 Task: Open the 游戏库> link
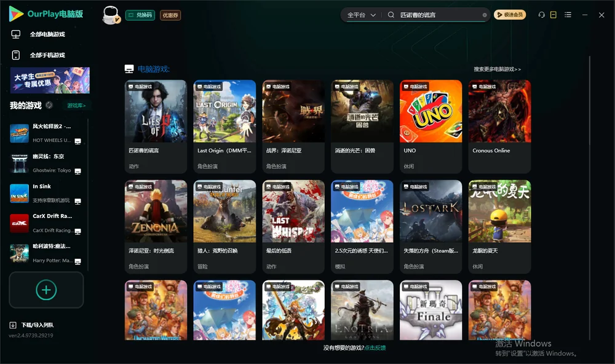(76, 106)
